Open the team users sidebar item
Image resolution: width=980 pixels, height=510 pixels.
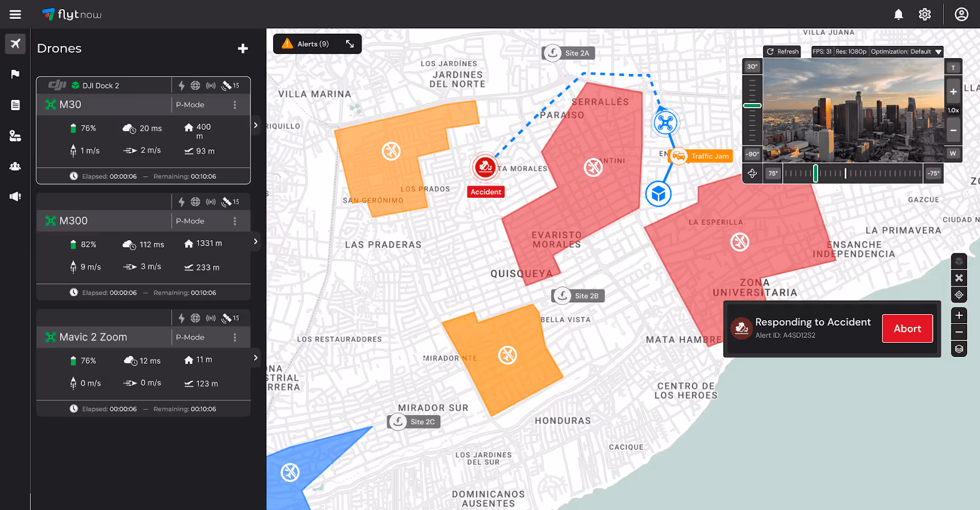pyautogui.click(x=15, y=166)
